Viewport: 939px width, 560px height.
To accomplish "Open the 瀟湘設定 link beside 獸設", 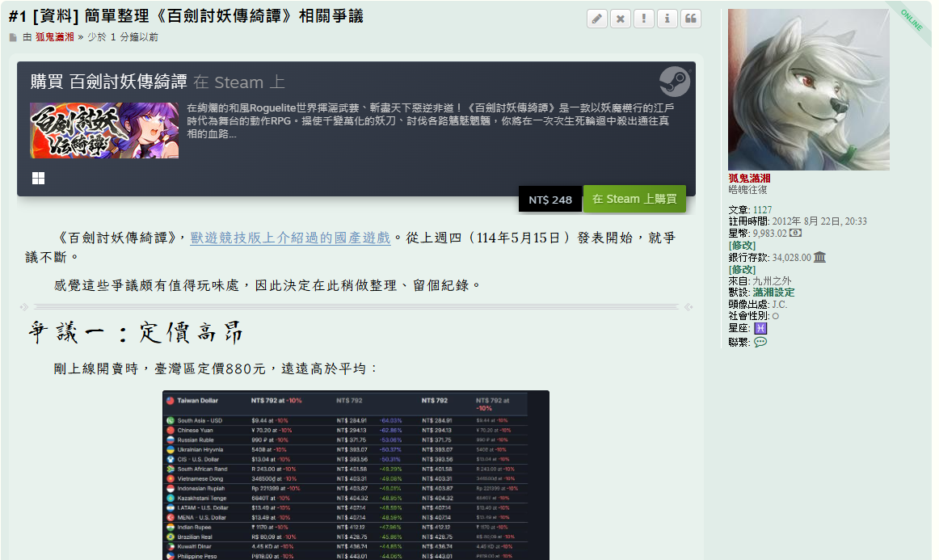I will coord(773,293).
